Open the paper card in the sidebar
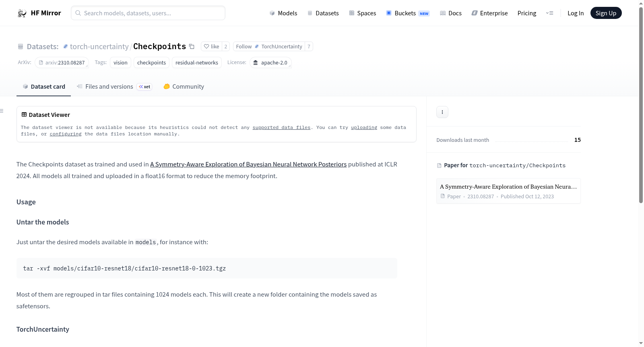644x347 pixels. [x=508, y=191]
